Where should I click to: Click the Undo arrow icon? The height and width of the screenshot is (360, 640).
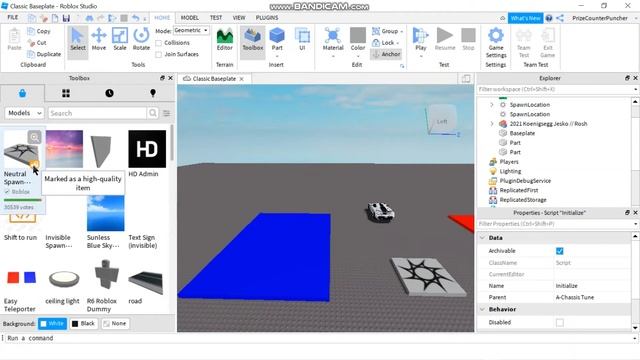tap(136, 18)
